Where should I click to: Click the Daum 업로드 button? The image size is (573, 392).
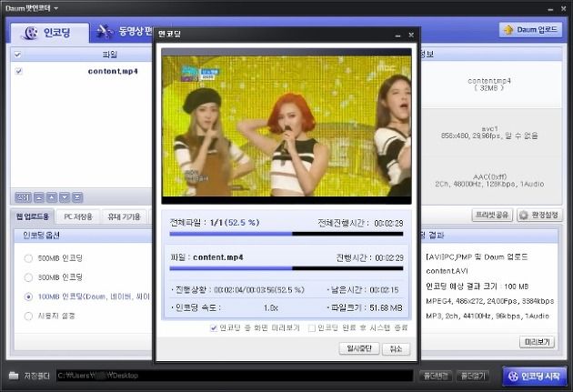pyautogui.click(x=530, y=30)
